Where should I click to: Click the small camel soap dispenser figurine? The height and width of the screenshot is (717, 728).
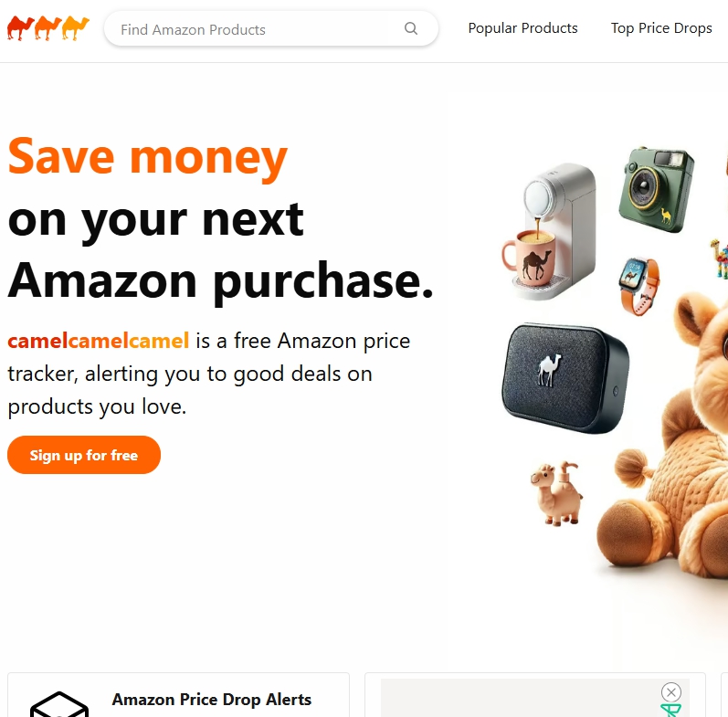tap(556, 493)
